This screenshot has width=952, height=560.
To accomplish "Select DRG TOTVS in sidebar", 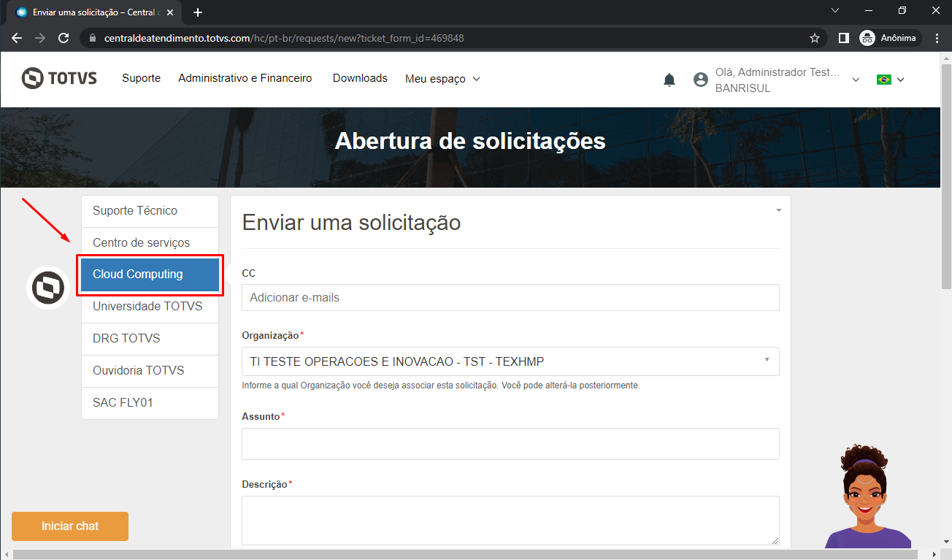I will (x=150, y=339).
